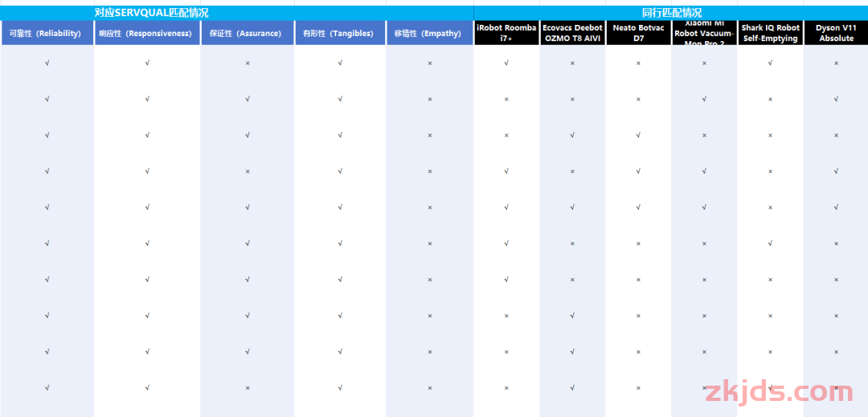Screen dimensions: 868x417
Task: Click the 可靠性 (Reliability) column header
Action: (x=47, y=33)
